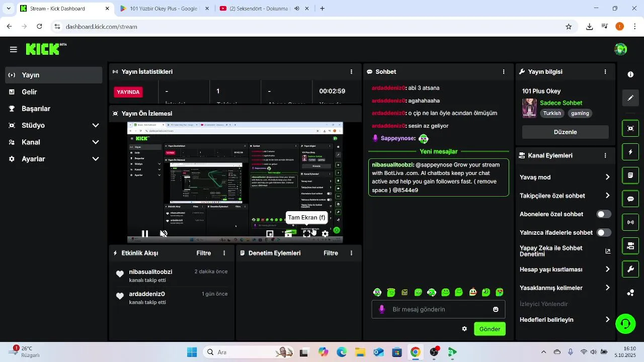Click the Sadece Sohbet category link

pyautogui.click(x=561, y=103)
